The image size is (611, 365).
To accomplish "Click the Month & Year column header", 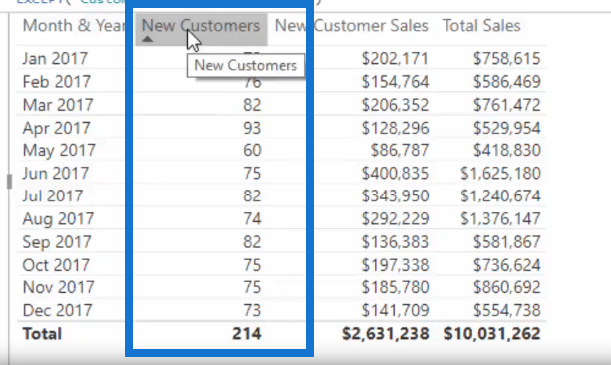I will [x=74, y=26].
